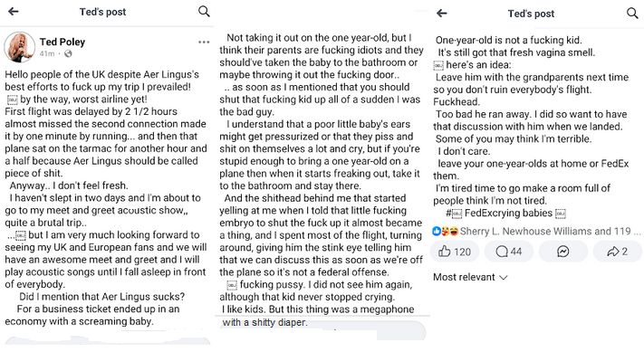
Task: Open search in the right Ted's post header
Action: click(x=632, y=14)
